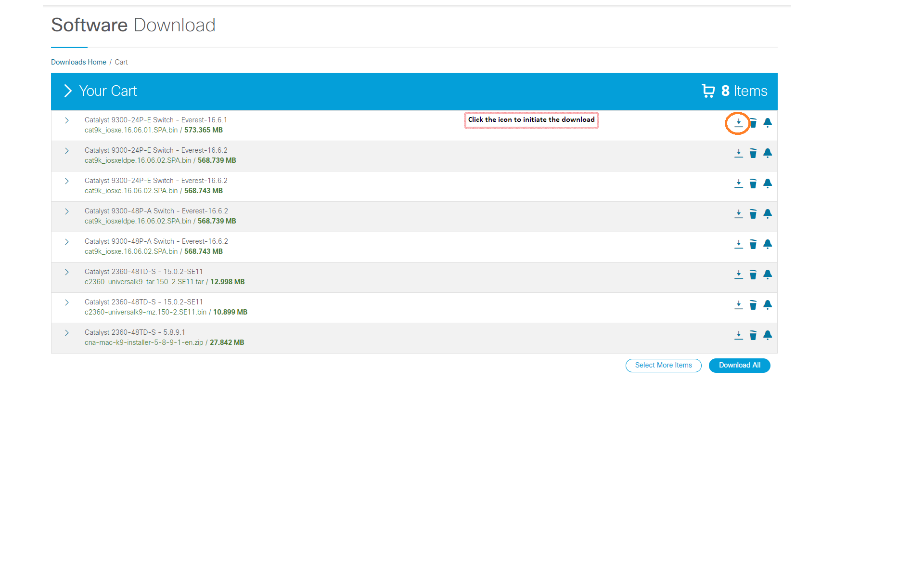The image size is (924, 578).
Task: Click the bell for 9300-24P-E cat9k_iosxeldpe.16.06.02
Action: pos(768,154)
